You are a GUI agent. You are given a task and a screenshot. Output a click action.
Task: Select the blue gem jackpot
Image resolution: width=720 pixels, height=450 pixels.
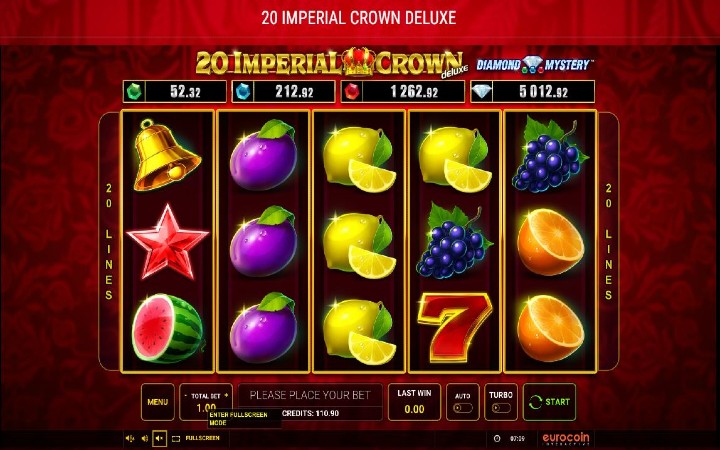(283, 91)
